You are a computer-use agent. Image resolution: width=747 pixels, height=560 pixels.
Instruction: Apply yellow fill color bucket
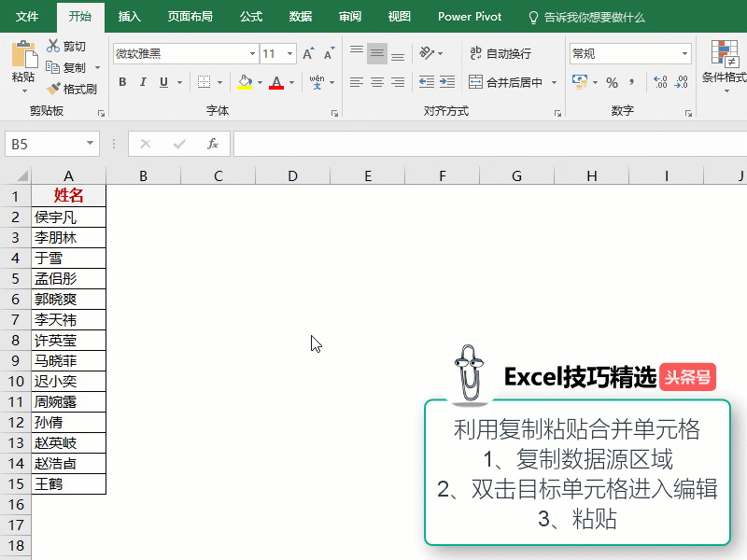(x=245, y=82)
